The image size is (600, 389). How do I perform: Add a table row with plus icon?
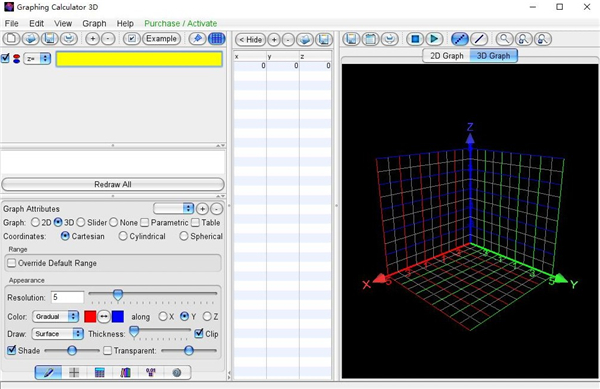click(x=274, y=39)
